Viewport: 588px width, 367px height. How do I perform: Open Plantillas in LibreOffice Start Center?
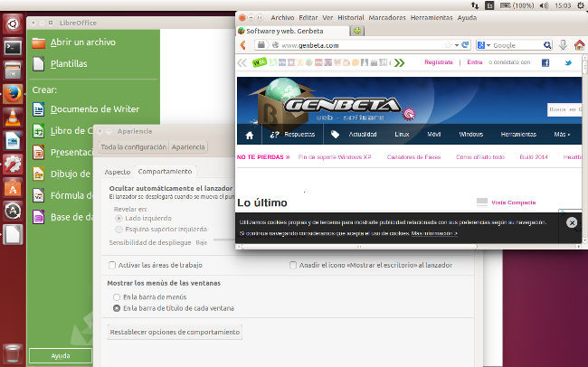click(x=69, y=64)
